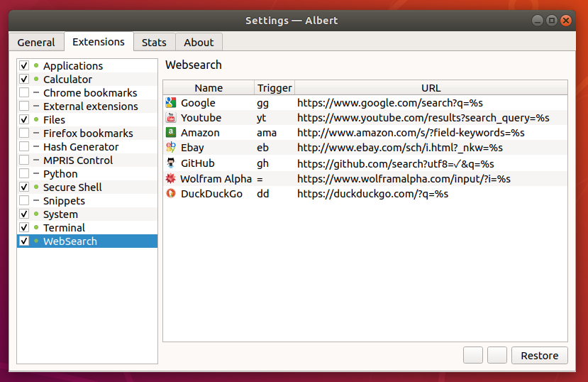Screen dimensions: 588x382
Task: Select the highlighted WebSearch entry
Action: point(87,241)
